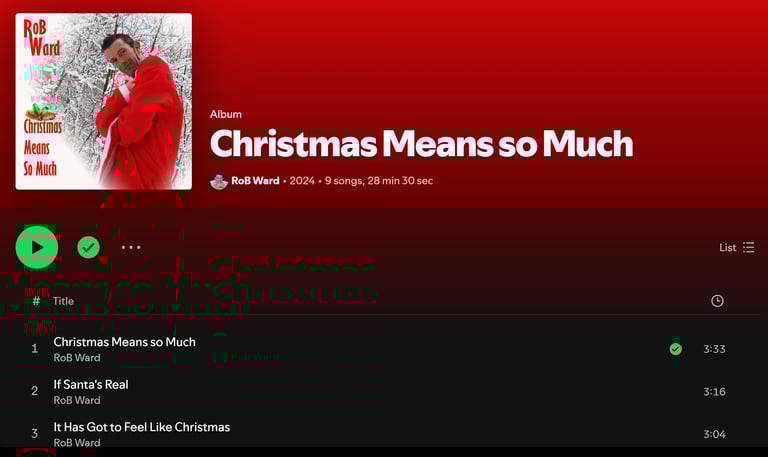Open the RoB Ward artist avatar
Screen dimensions: 768x457
[218, 181]
